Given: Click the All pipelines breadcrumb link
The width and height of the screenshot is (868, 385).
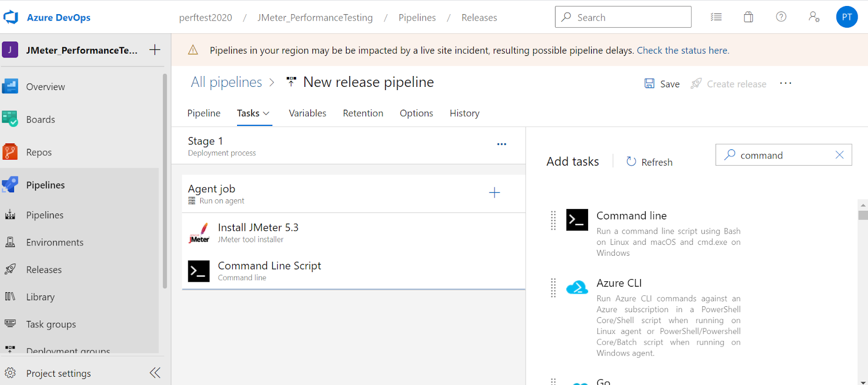Looking at the screenshot, I should pos(226,82).
